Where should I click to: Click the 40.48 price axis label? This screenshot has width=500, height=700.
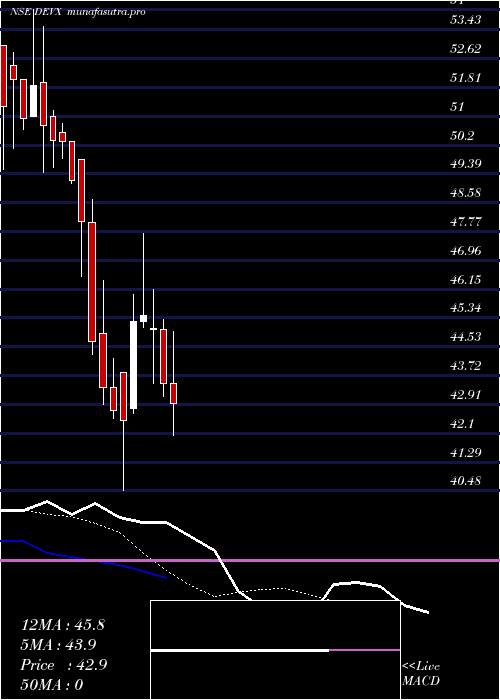click(466, 481)
